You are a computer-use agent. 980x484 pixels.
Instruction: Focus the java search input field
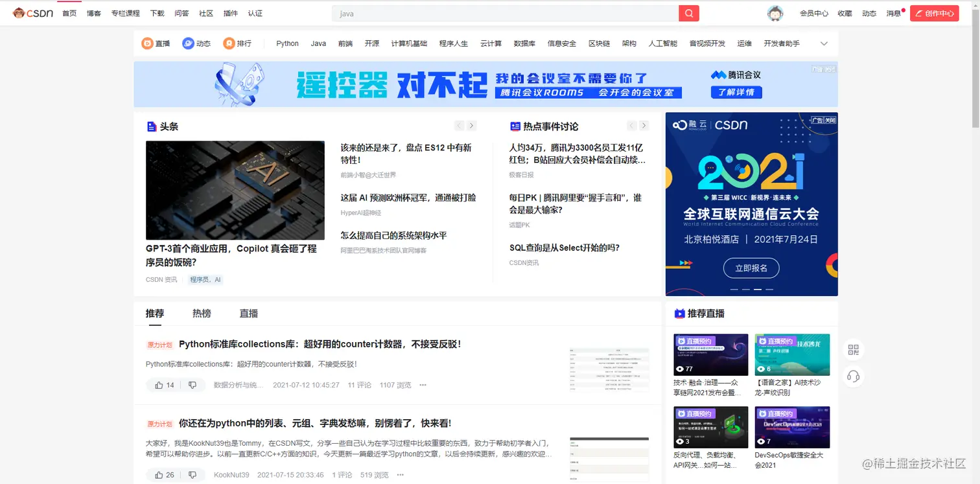[x=506, y=13]
